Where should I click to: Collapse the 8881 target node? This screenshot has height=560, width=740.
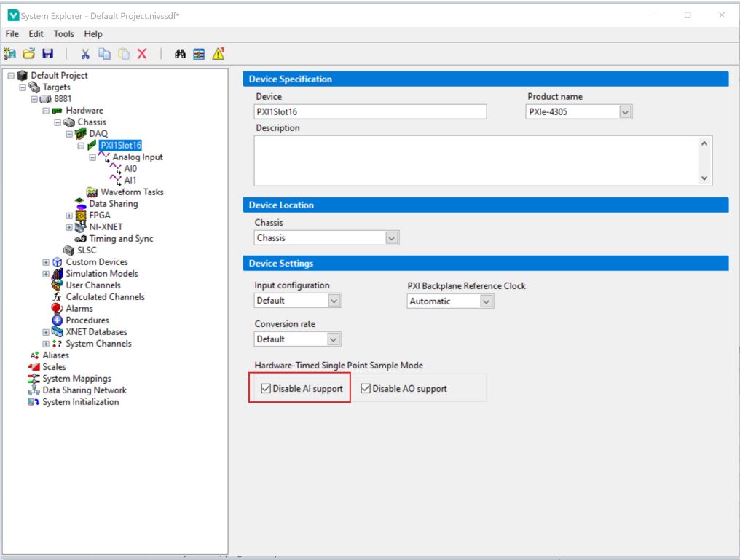click(x=34, y=99)
